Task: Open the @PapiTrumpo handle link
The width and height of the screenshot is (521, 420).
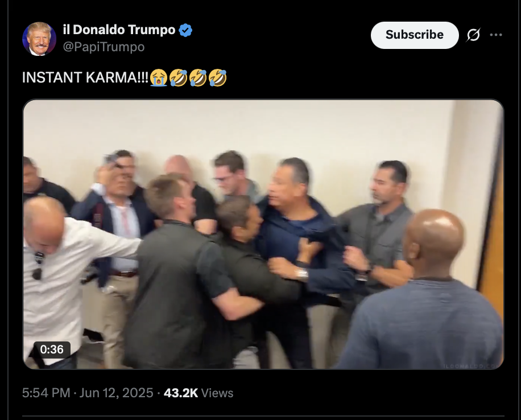Action: [104, 47]
